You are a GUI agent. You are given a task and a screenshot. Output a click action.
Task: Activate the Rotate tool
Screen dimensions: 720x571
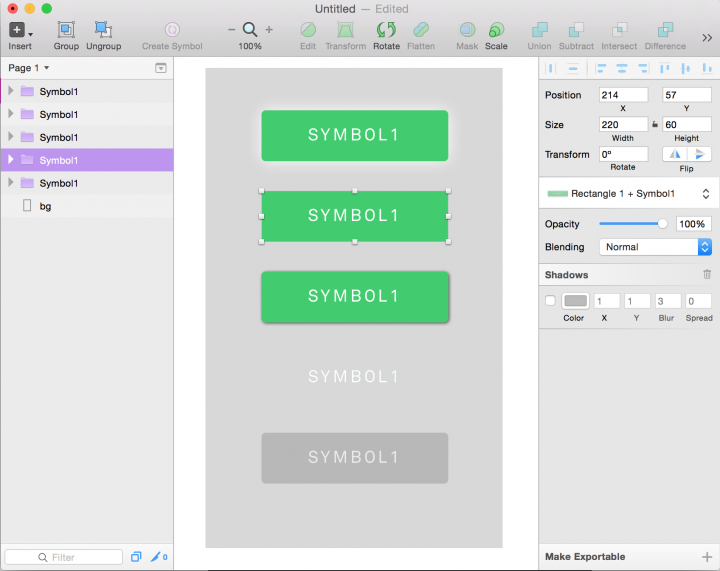[386, 30]
